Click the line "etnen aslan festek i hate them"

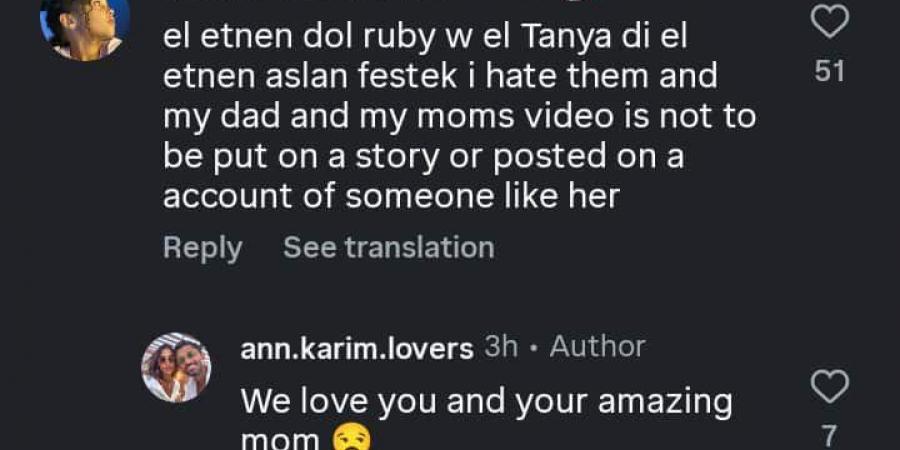(x=440, y=77)
